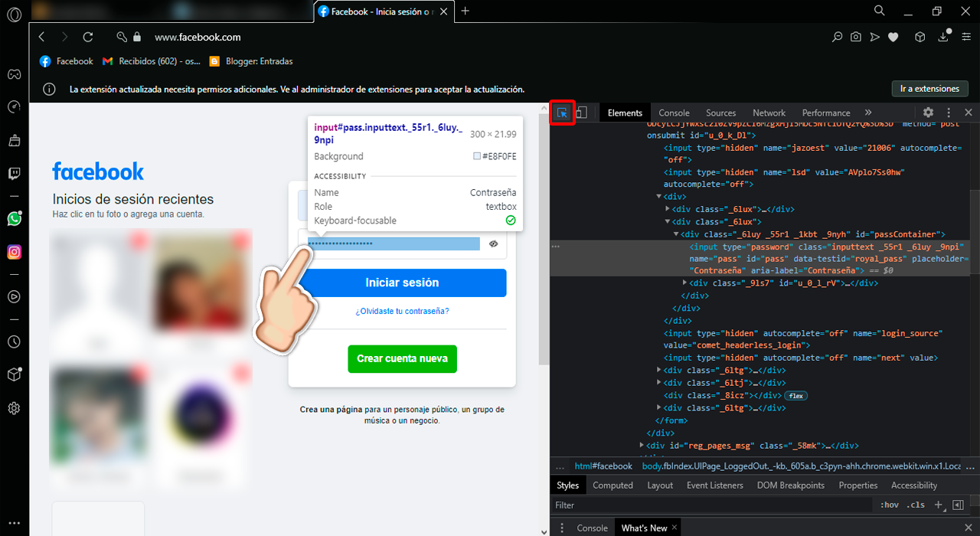The height and width of the screenshot is (536, 980).
Task: Click Crear cuenta nueva button
Action: coord(402,358)
